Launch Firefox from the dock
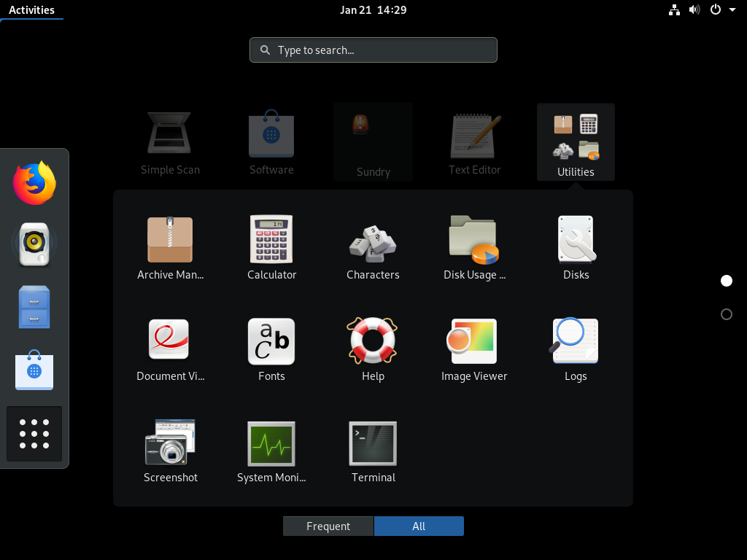This screenshot has height=560, width=747. [34, 183]
